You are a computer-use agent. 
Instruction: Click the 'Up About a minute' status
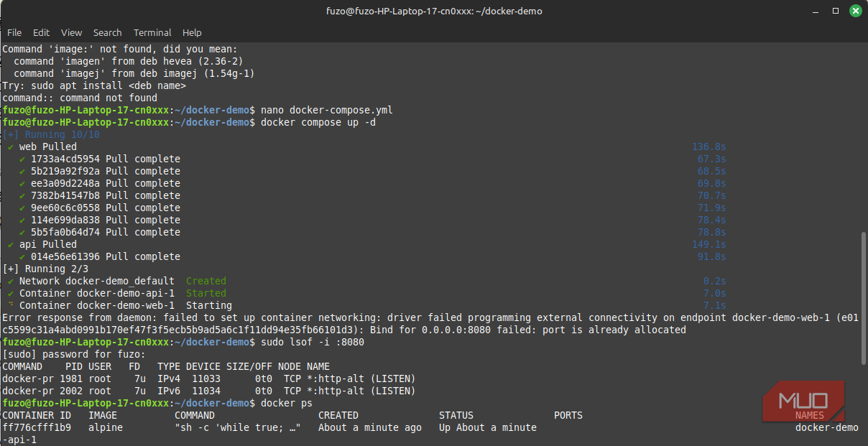[x=488, y=427]
